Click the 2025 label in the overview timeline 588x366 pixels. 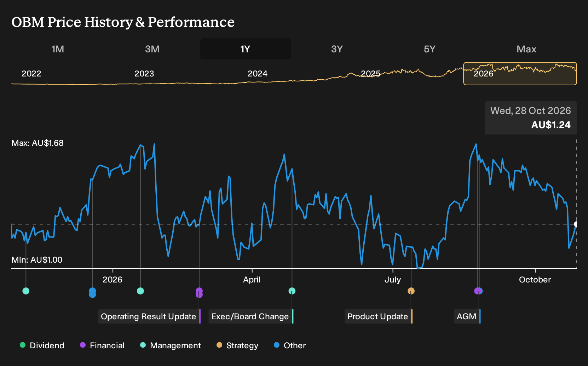point(370,74)
